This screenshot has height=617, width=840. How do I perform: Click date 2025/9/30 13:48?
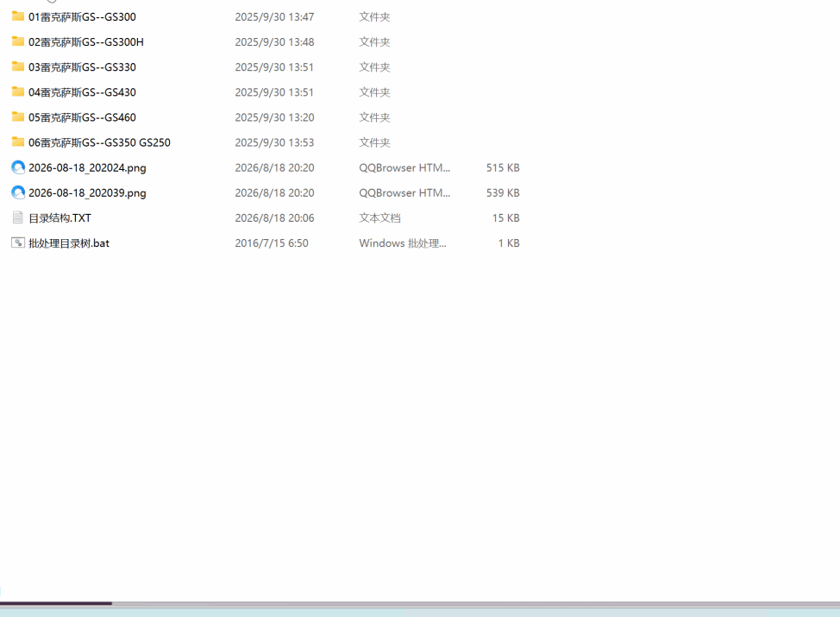point(274,41)
